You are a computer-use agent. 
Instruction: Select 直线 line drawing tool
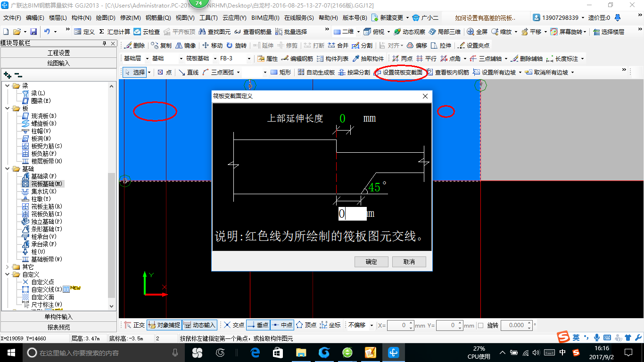pos(188,73)
